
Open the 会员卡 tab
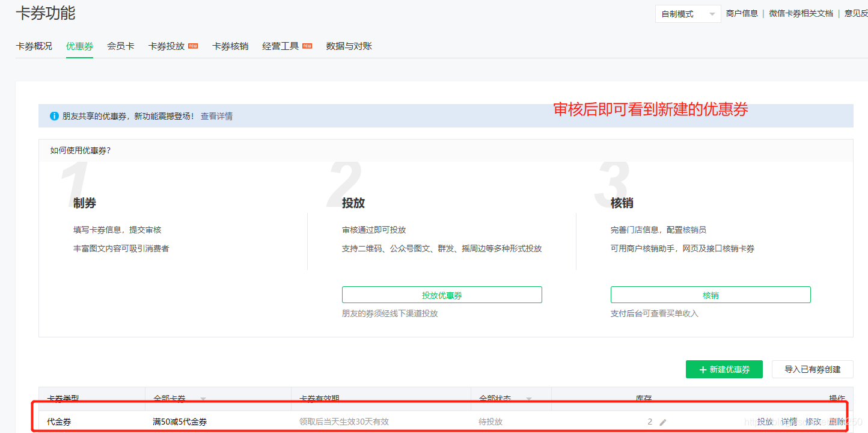click(x=121, y=46)
